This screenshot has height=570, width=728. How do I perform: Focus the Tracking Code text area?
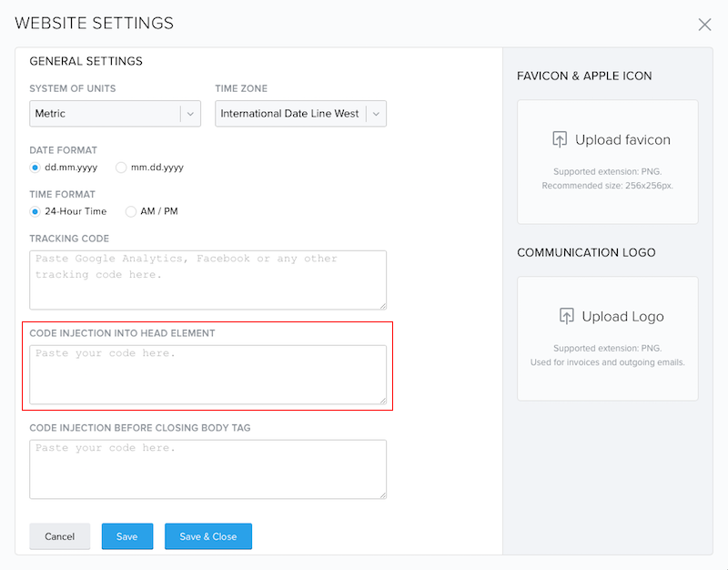[x=208, y=280]
